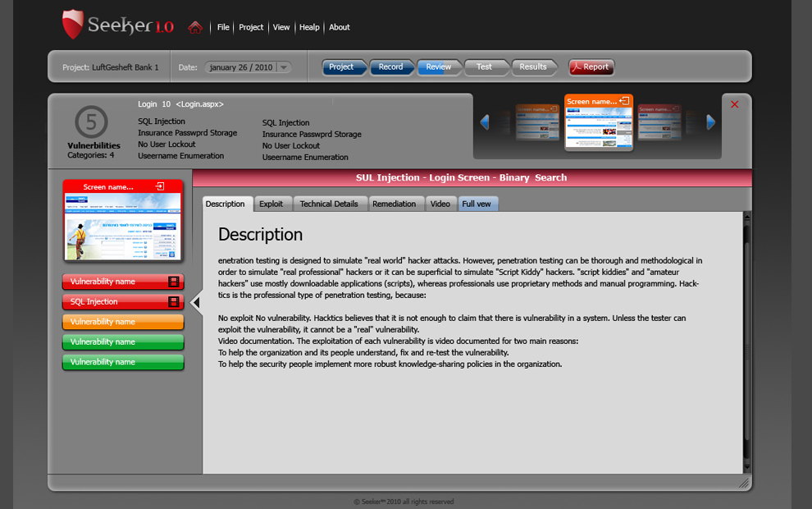
Task: Click film icon on first red Vulnerability name
Action: pos(173,282)
